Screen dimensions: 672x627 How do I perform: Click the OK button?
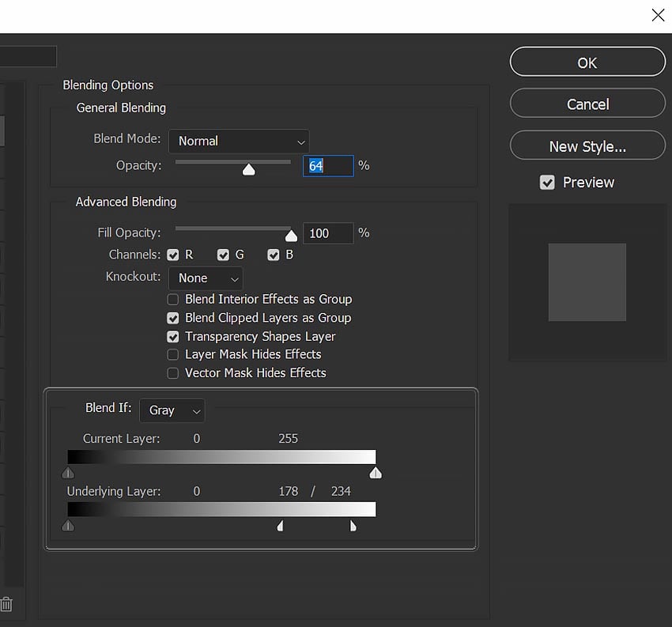coord(587,62)
